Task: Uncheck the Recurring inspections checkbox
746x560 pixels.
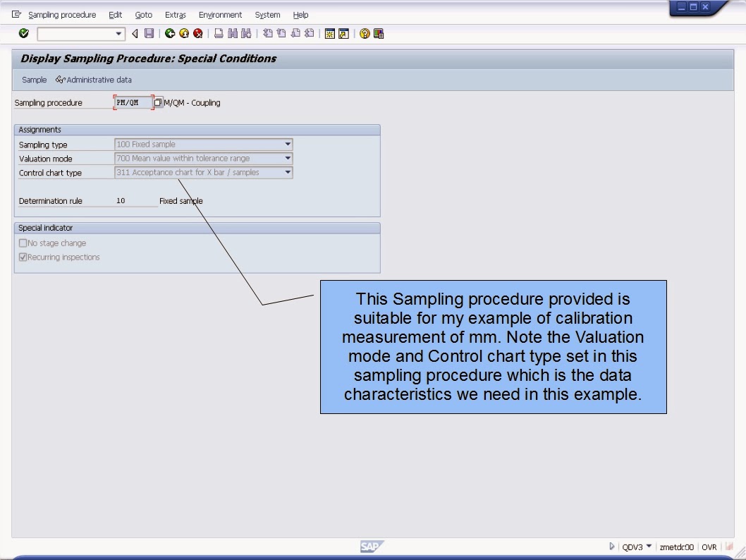Action: pos(23,257)
